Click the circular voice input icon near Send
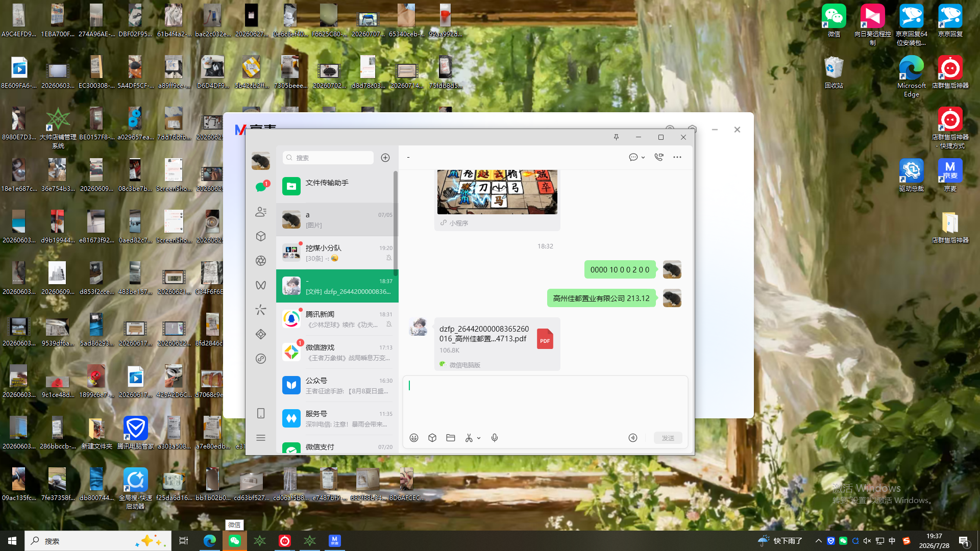 pyautogui.click(x=633, y=438)
